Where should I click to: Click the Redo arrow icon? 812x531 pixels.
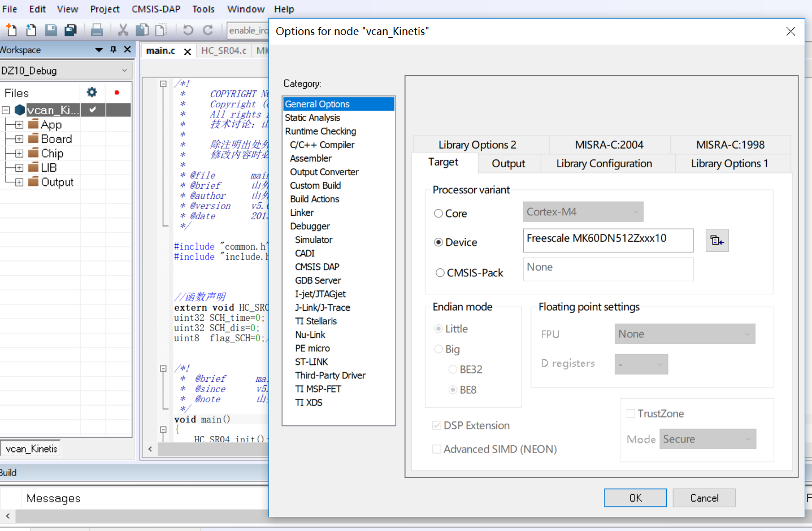tap(208, 30)
